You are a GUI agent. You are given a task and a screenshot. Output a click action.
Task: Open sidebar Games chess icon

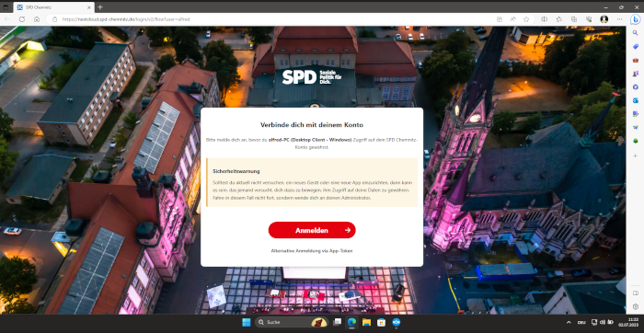click(636, 74)
